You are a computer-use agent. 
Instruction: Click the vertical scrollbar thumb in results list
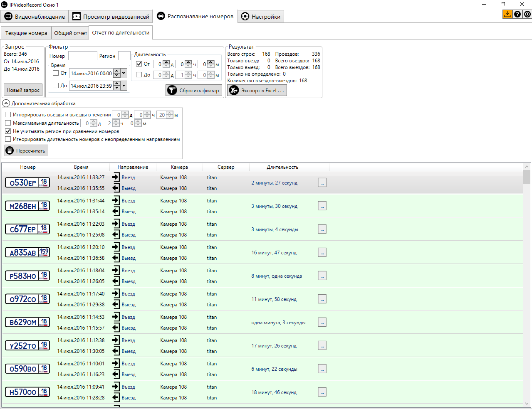[x=527, y=176]
